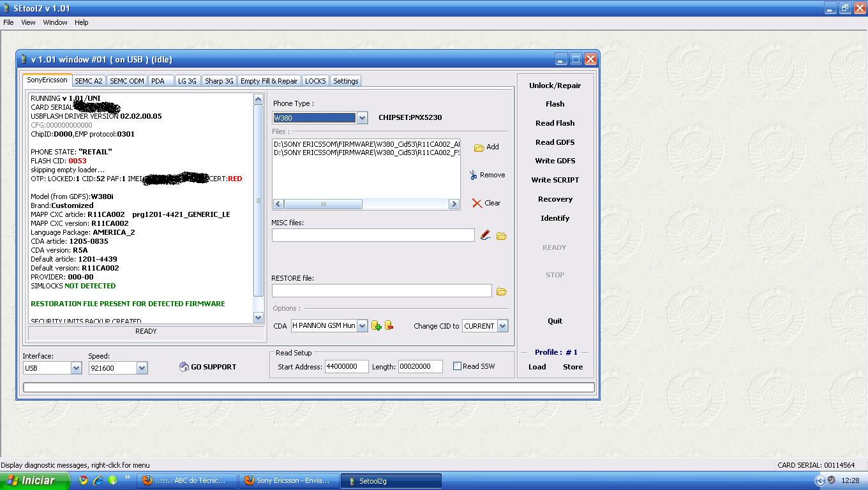
Task: Click the Remove file scissors icon
Action: (473, 175)
